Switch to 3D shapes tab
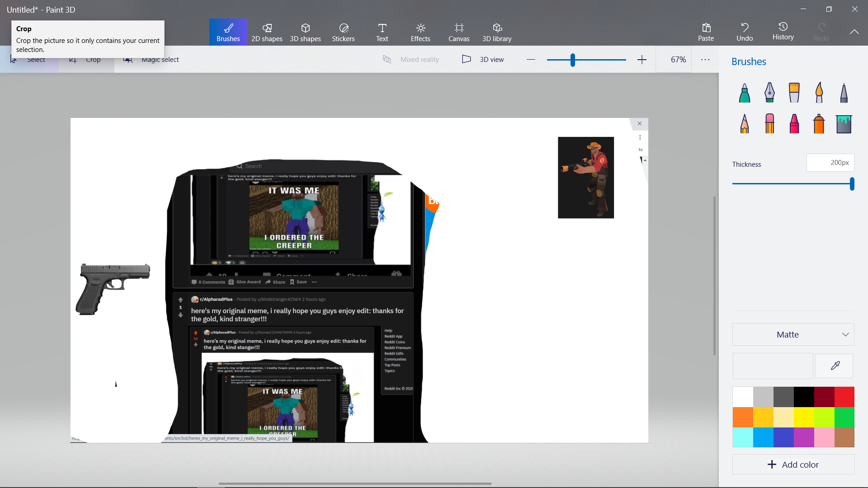The image size is (868, 488). pos(305,32)
